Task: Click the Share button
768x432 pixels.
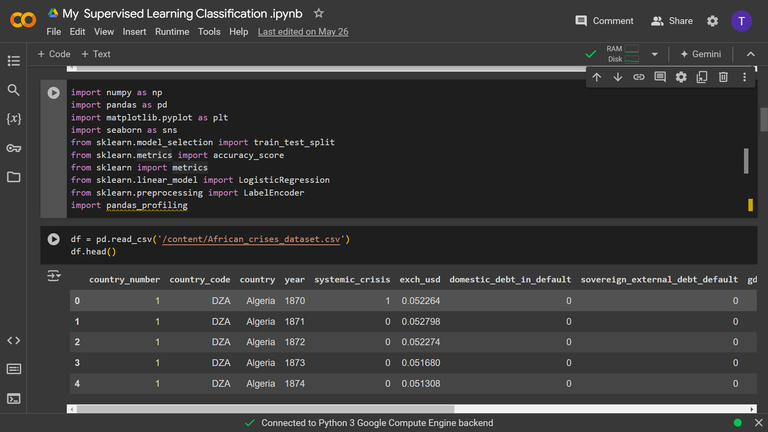Action: click(671, 20)
